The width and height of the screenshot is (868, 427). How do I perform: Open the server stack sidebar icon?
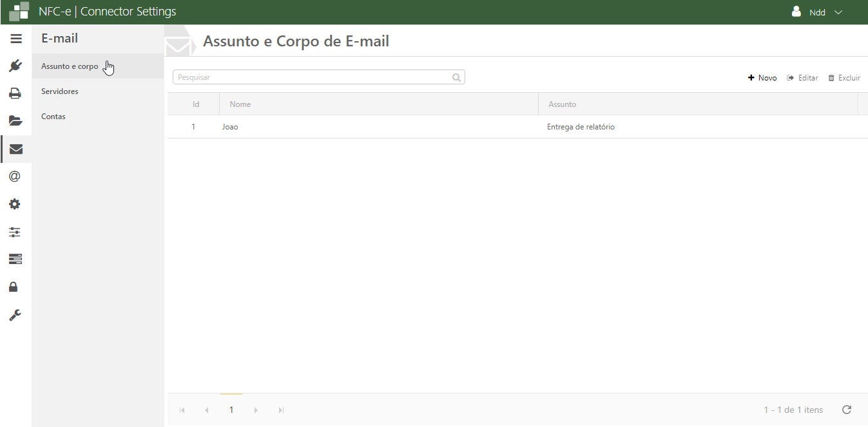click(x=15, y=259)
